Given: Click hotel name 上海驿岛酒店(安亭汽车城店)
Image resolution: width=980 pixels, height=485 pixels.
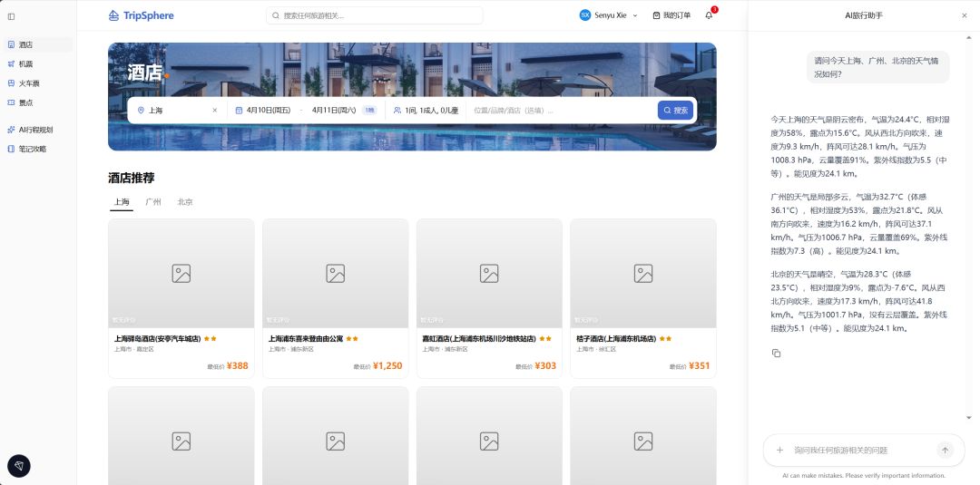Looking at the screenshot, I should (x=158, y=339).
